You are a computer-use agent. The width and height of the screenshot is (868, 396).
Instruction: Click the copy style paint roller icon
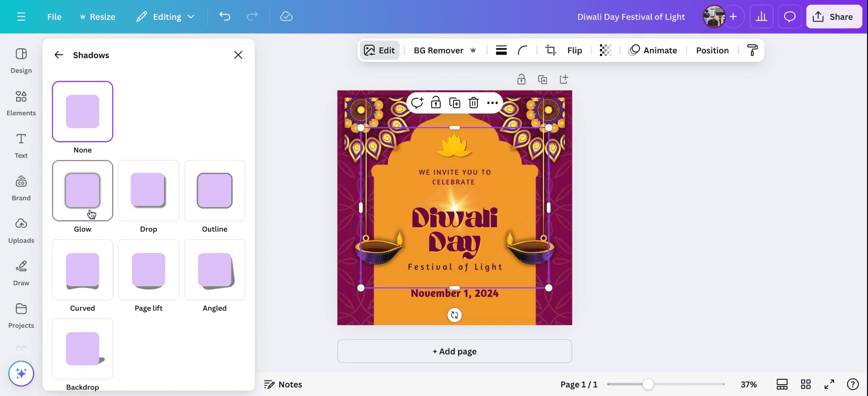[752, 50]
